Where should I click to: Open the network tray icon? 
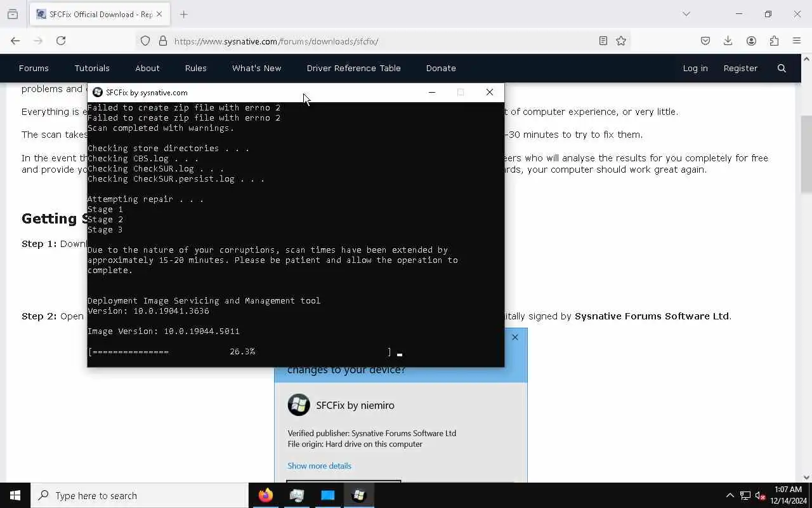click(745, 495)
